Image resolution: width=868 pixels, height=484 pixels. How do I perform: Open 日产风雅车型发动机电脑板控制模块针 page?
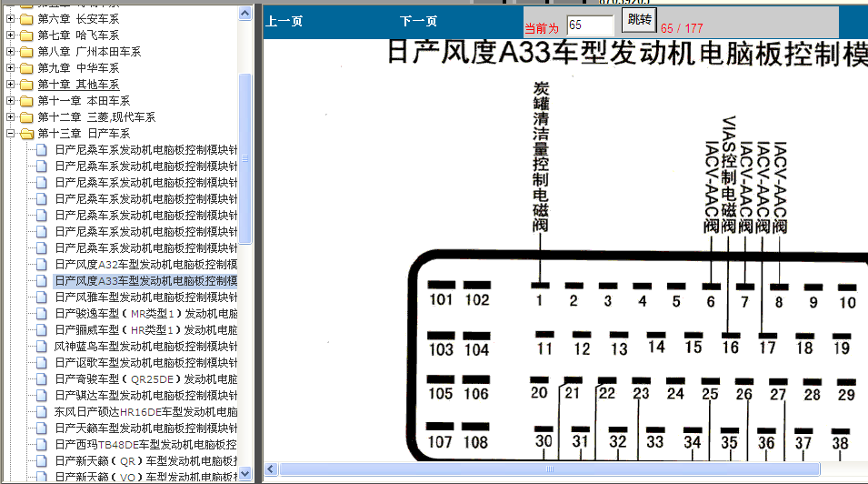pyautogui.click(x=145, y=297)
